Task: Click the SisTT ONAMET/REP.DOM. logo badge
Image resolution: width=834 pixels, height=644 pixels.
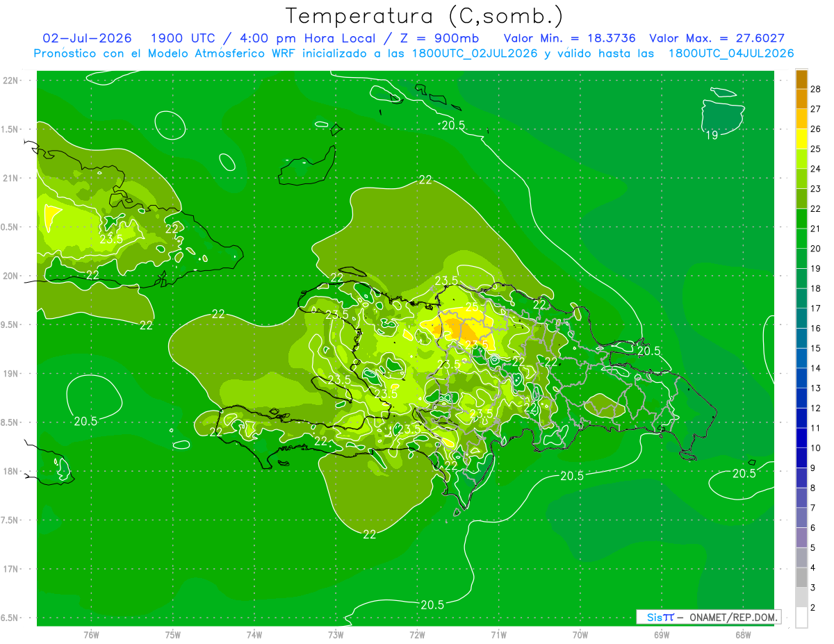Action: [708, 617]
